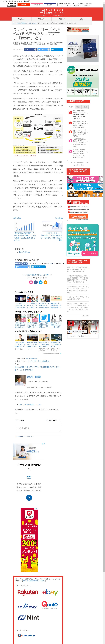Click the ツイートする button in share section
Image resolution: width=105 pixels, height=644 pixels.
coord(22,267)
